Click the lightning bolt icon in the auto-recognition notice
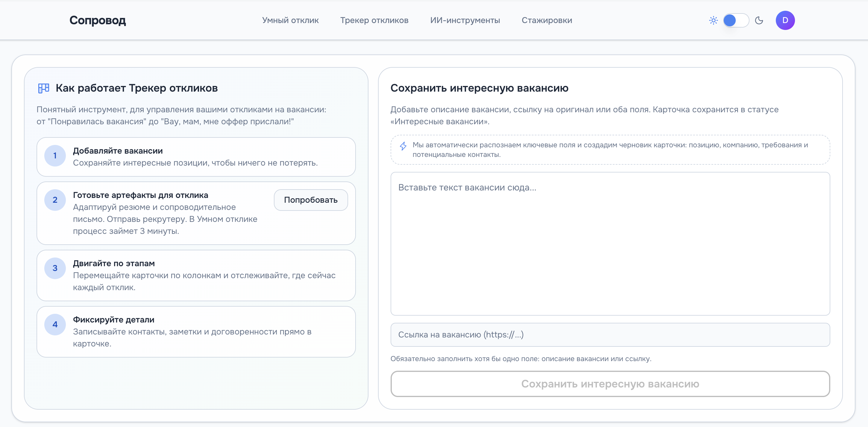The image size is (868, 427). coord(403,146)
